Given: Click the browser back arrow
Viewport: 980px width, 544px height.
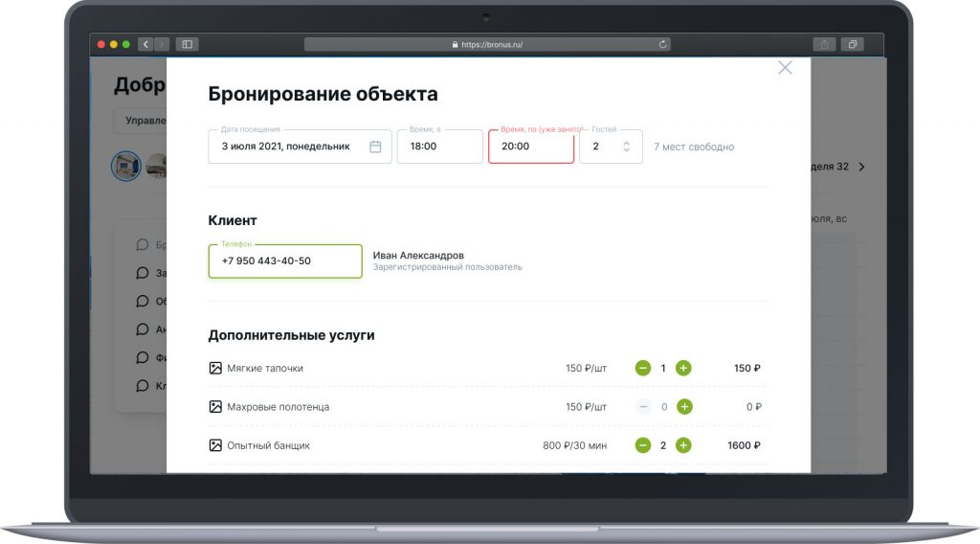Looking at the screenshot, I should pos(145,44).
